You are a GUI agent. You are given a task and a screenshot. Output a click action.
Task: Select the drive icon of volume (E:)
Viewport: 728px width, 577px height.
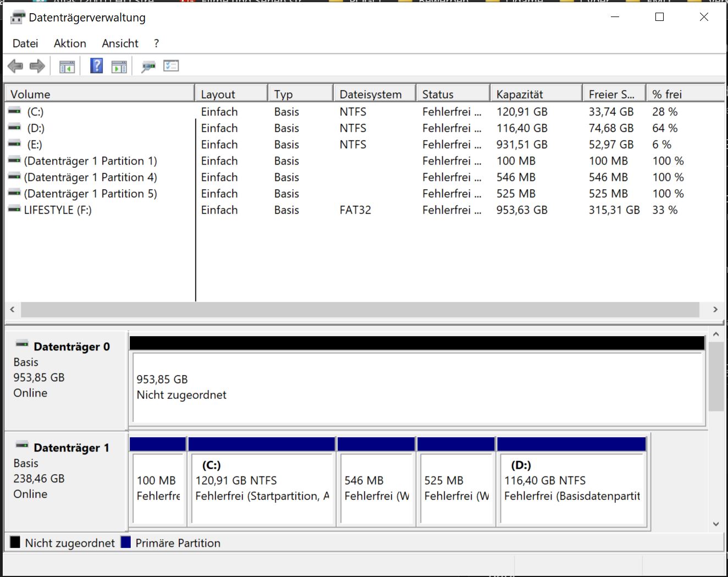[x=15, y=144]
